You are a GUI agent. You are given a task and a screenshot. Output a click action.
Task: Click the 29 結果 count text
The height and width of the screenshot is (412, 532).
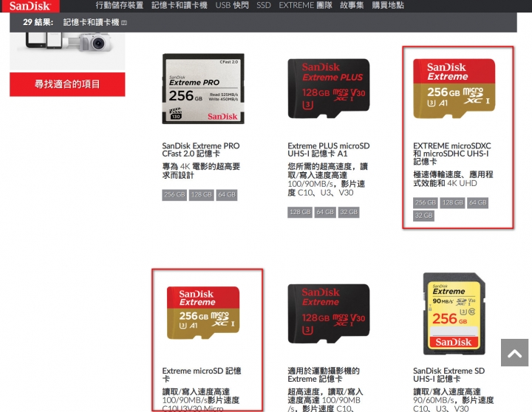(38, 22)
